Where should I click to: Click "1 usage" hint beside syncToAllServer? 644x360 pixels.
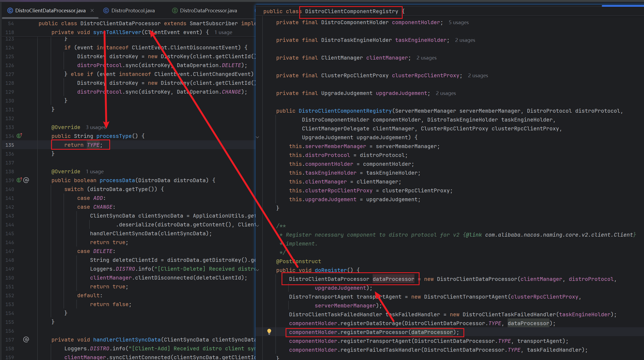[223, 32]
